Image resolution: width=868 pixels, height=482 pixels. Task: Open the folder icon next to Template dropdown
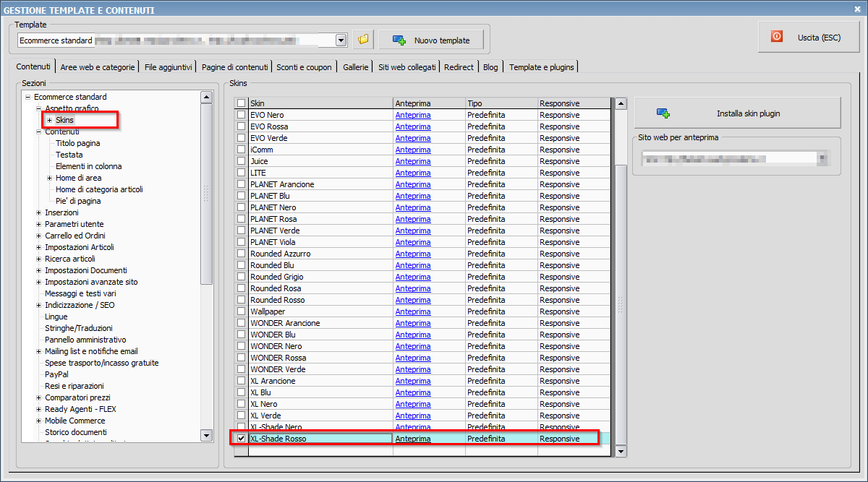pos(363,40)
